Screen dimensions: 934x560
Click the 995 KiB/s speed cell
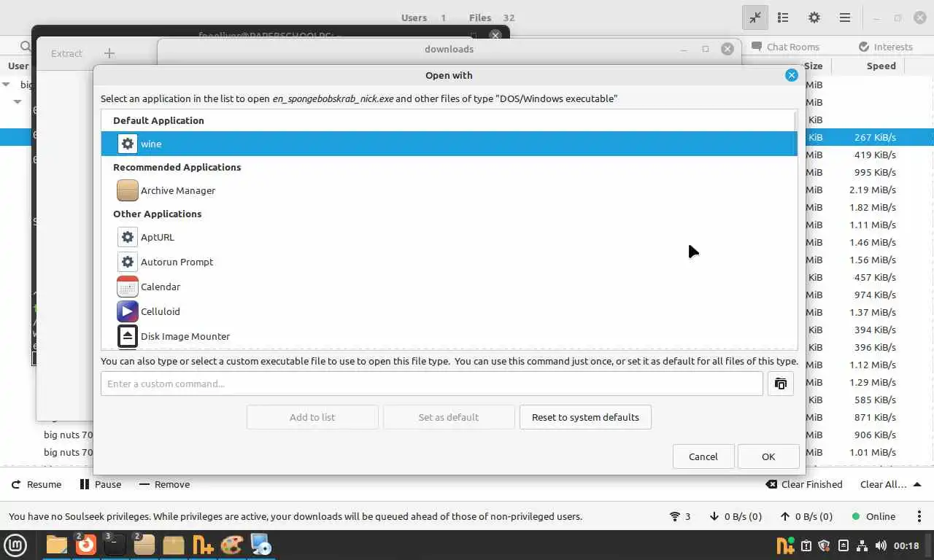[875, 172]
